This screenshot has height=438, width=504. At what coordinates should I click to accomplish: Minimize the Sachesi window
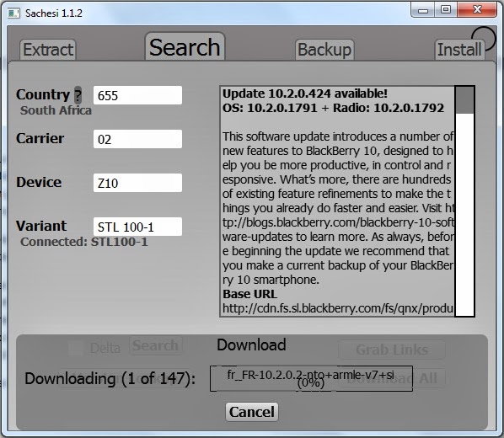423,9
